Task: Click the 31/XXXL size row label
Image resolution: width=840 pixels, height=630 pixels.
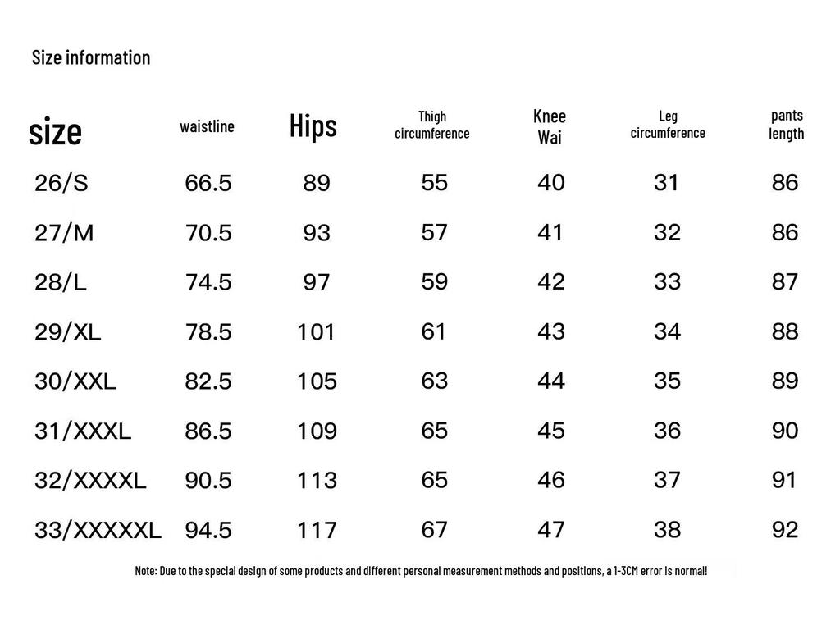Action: coord(83,431)
